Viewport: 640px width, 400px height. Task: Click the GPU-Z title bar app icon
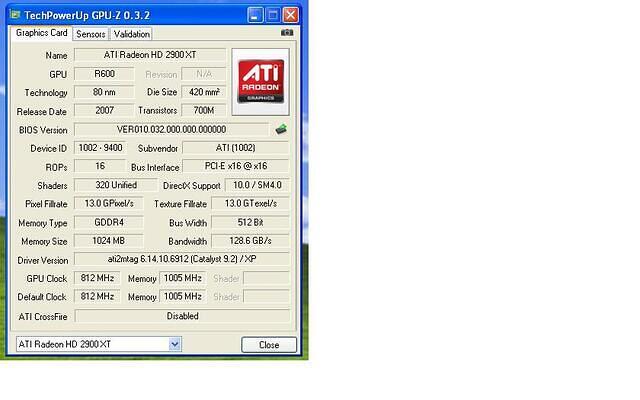coord(15,15)
